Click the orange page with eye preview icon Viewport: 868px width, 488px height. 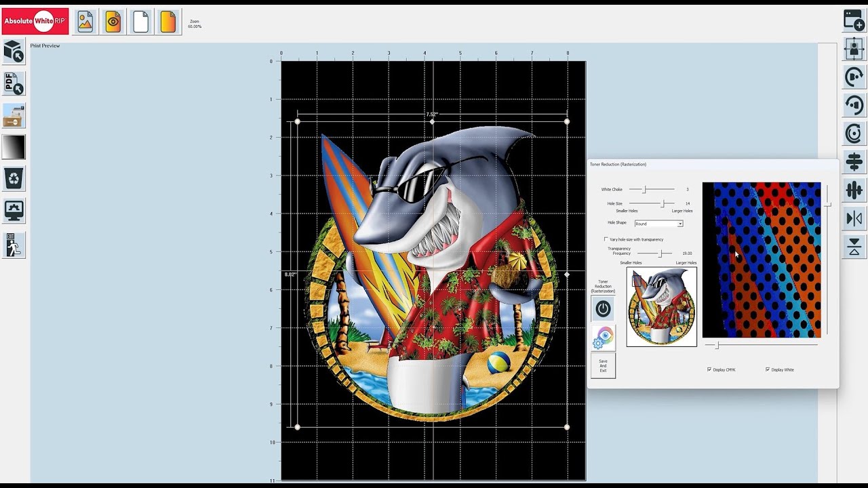113,22
